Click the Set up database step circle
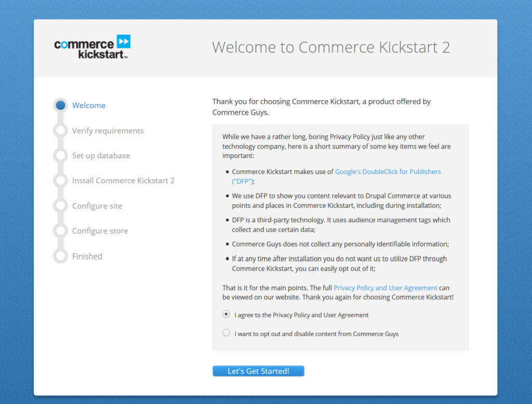This screenshot has height=404, width=532. pos(61,155)
